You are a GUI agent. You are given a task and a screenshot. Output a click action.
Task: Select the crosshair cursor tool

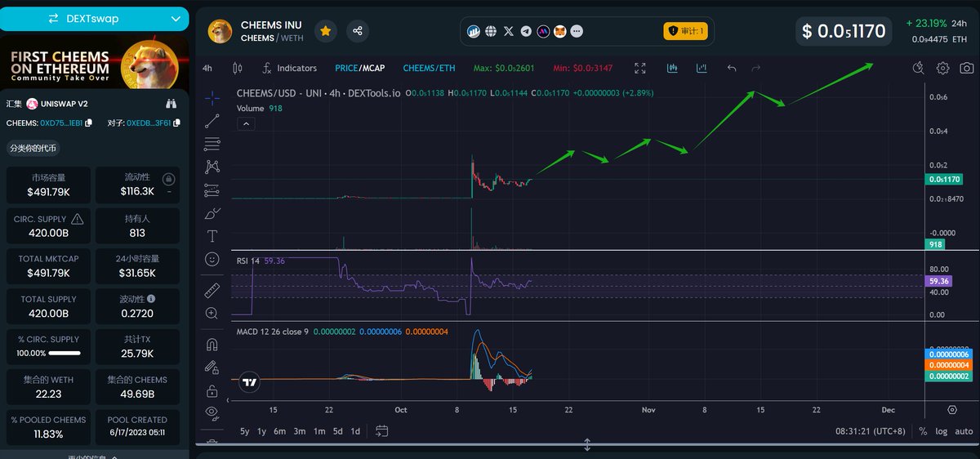[x=212, y=98]
